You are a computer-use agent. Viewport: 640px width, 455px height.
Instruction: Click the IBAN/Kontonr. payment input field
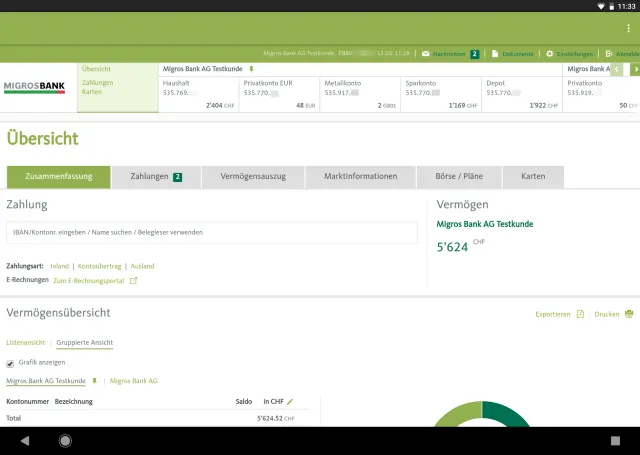212,233
